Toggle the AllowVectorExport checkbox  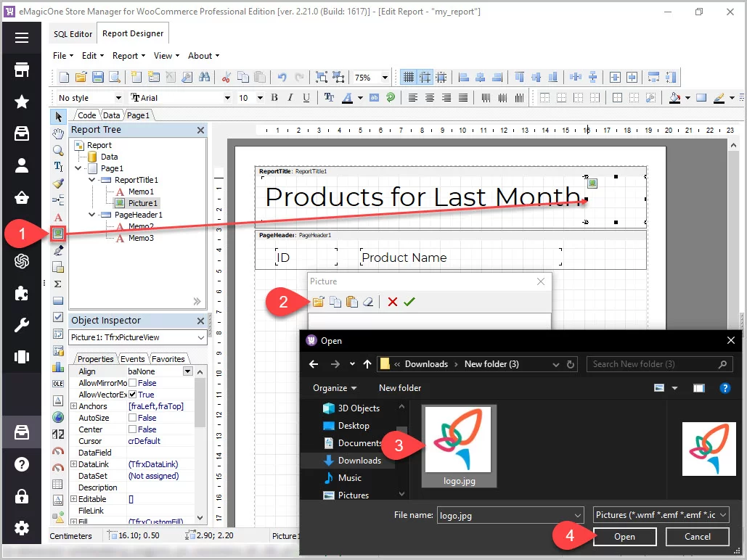point(133,395)
